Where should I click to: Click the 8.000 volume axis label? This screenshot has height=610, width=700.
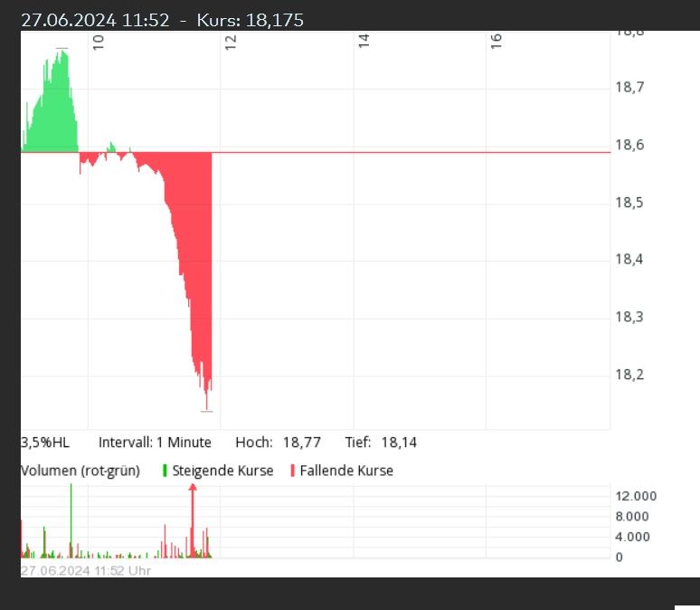631,517
